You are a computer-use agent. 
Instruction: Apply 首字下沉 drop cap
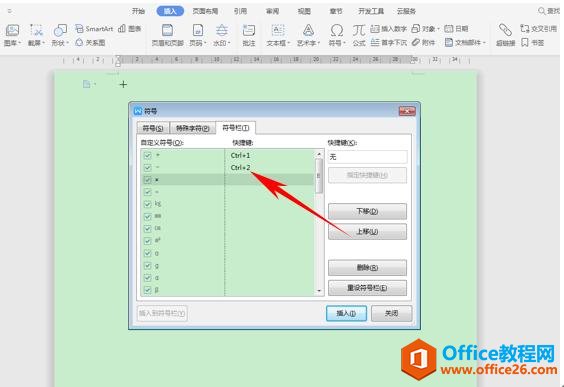388,42
